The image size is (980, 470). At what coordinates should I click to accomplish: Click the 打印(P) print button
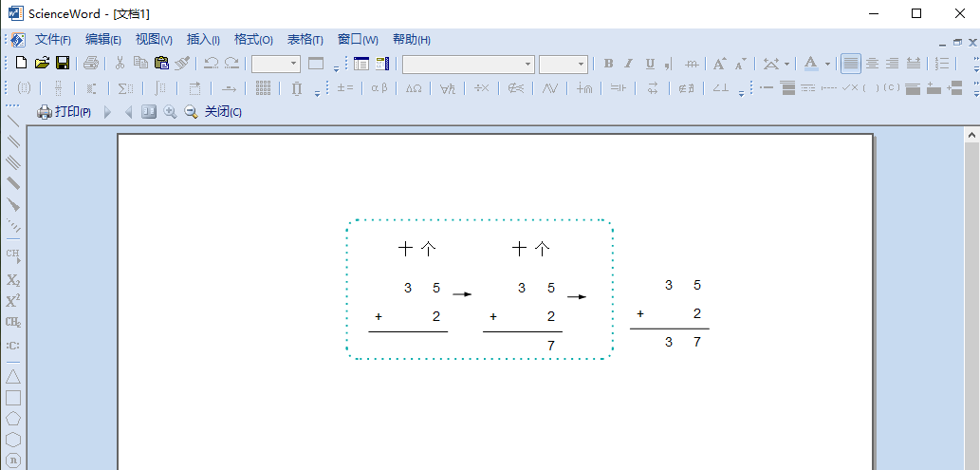pyautogui.click(x=64, y=112)
